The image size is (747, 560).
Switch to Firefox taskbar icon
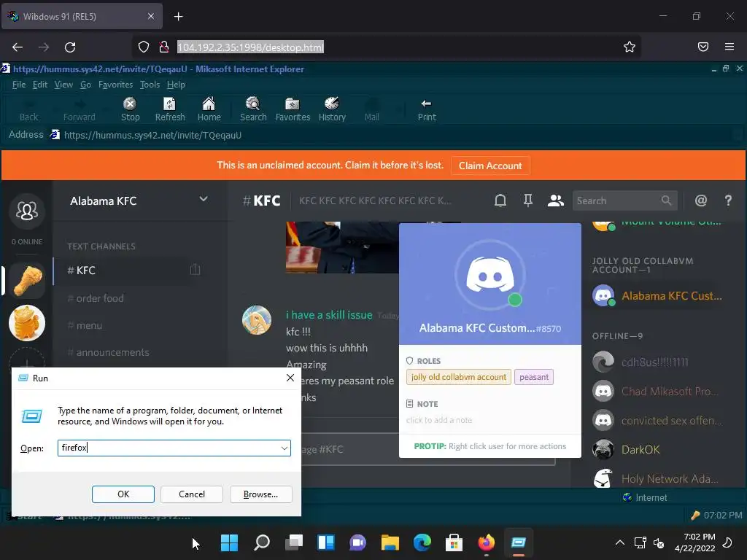(x=487, y=542)
